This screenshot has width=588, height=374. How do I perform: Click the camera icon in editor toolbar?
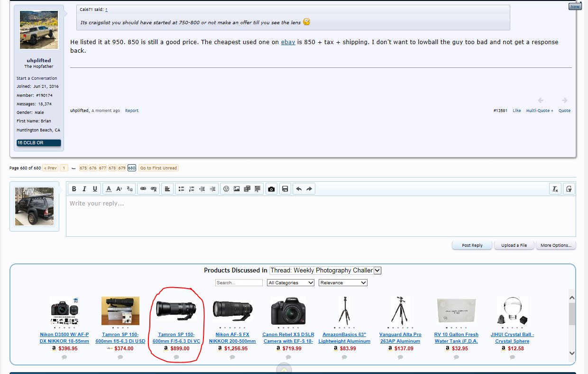[x=271, y=189]
